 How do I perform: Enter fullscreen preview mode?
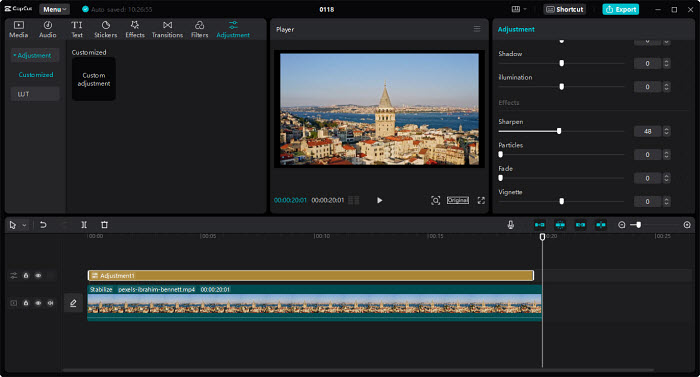481,200
